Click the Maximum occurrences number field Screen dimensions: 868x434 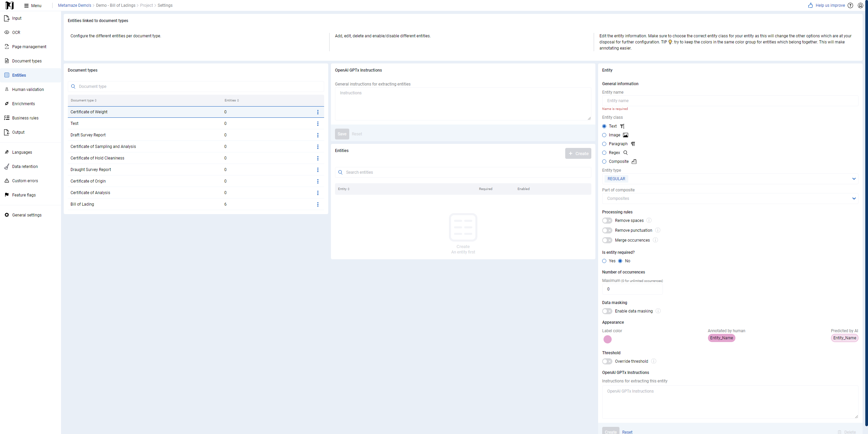[x=632, y=289]
